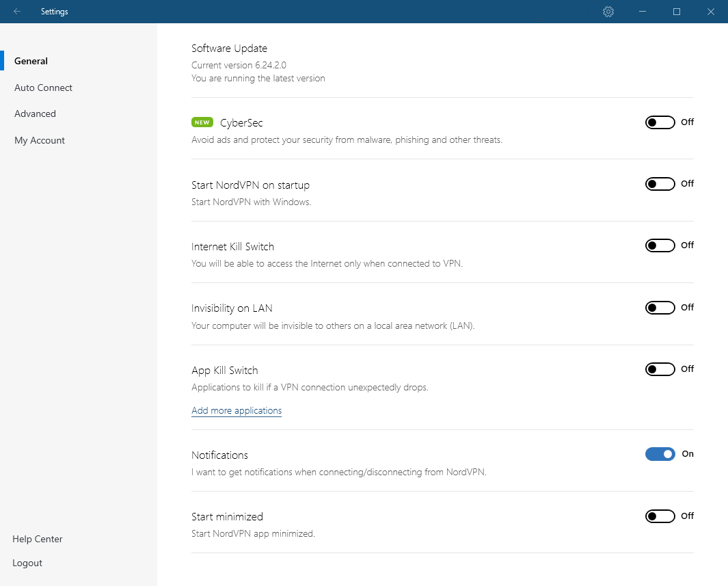Screen dimensions: 728x586
Task: Click the 'Start NordVPN with Windows.' description
Action: [x=251, y=202]
